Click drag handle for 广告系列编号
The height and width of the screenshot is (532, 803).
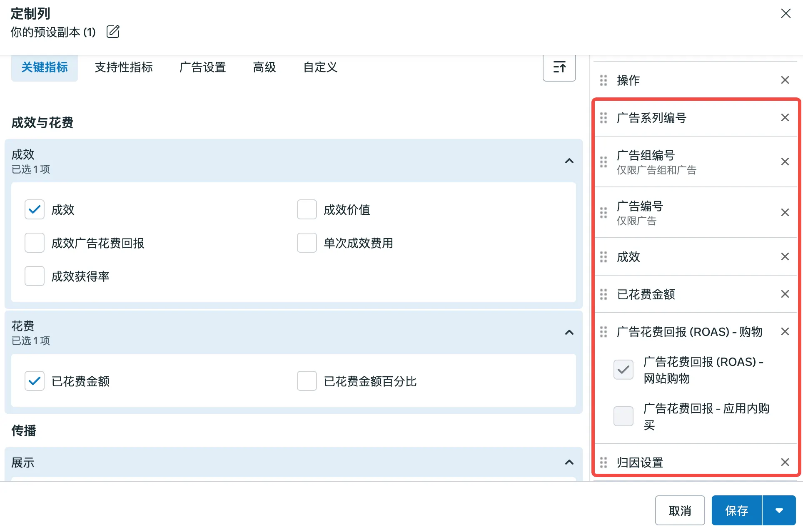pyautogui.click(x=603, y=118)
